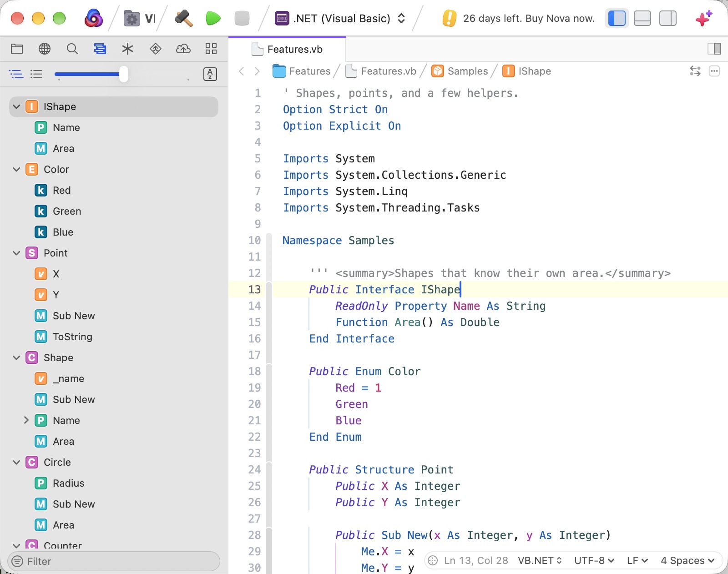Go back with the left navigation arrow

pyautogui.click(x=242, y=71)
